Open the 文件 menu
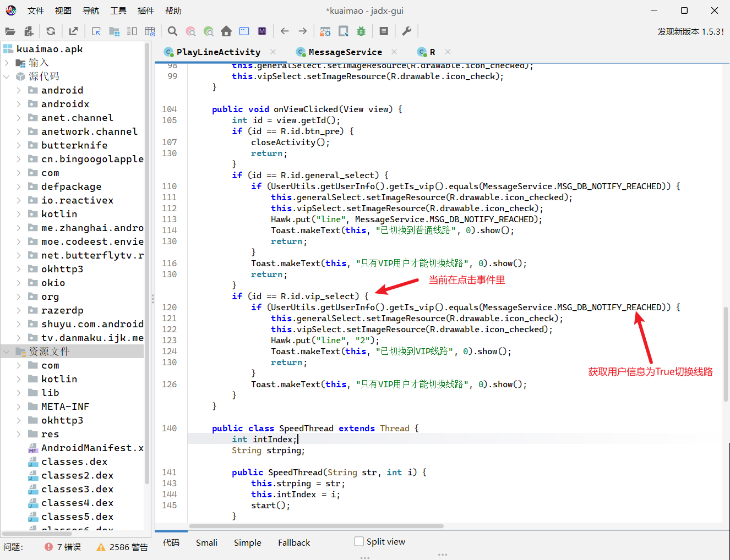Screen dimensions: 730x560 pos(36,10)
